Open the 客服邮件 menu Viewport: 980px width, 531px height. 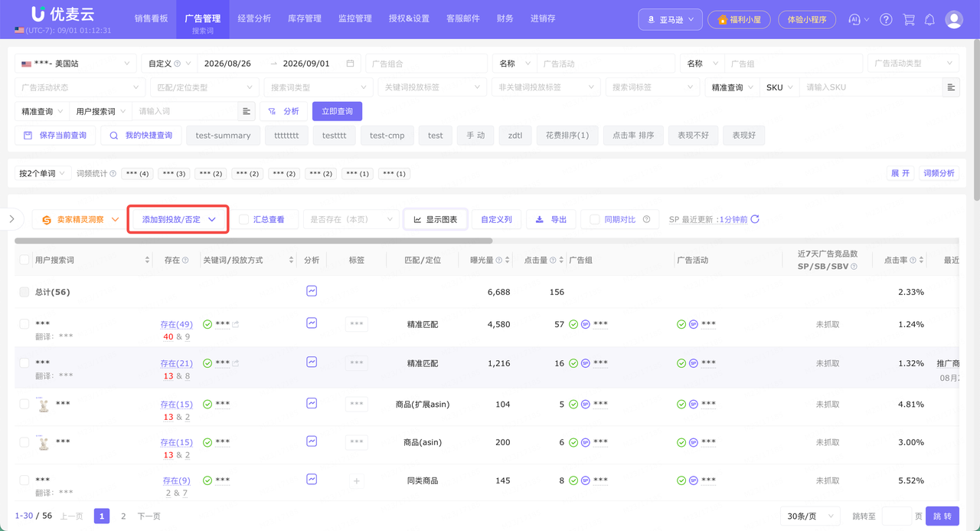tap(463, 18)
